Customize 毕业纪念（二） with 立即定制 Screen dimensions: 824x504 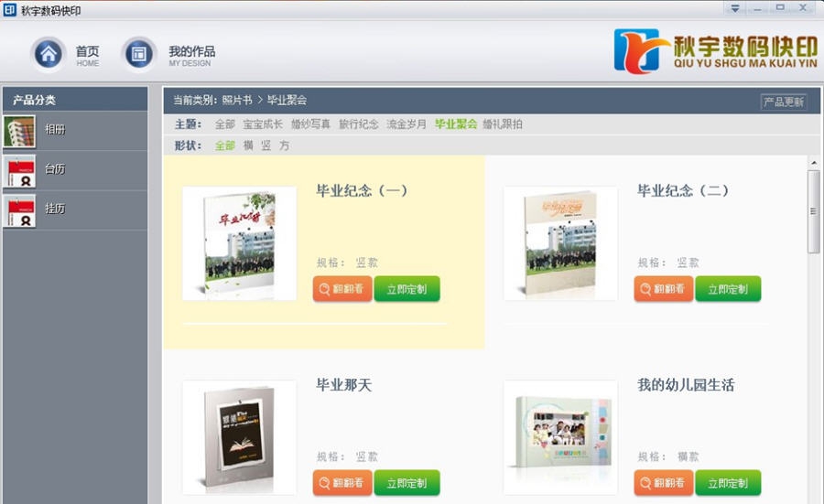(x=728, y=289)
